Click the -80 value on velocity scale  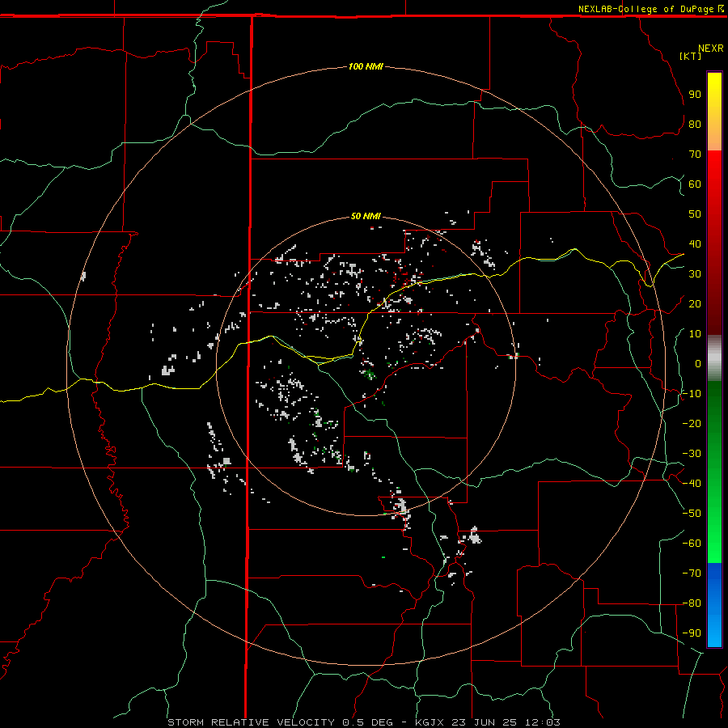tap(692, 603)
